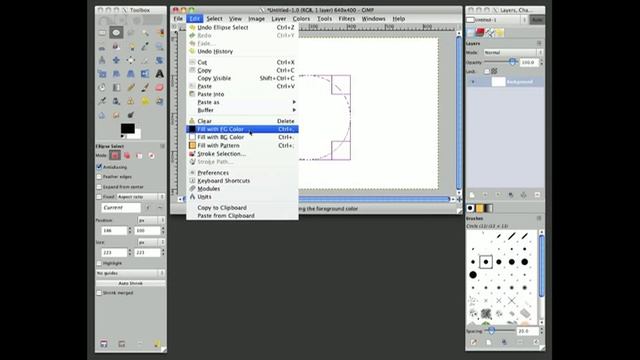The height and width of the screenshot is (360, 640).
Task: Select the Rotate tool
Action: [x=159, y=60]
